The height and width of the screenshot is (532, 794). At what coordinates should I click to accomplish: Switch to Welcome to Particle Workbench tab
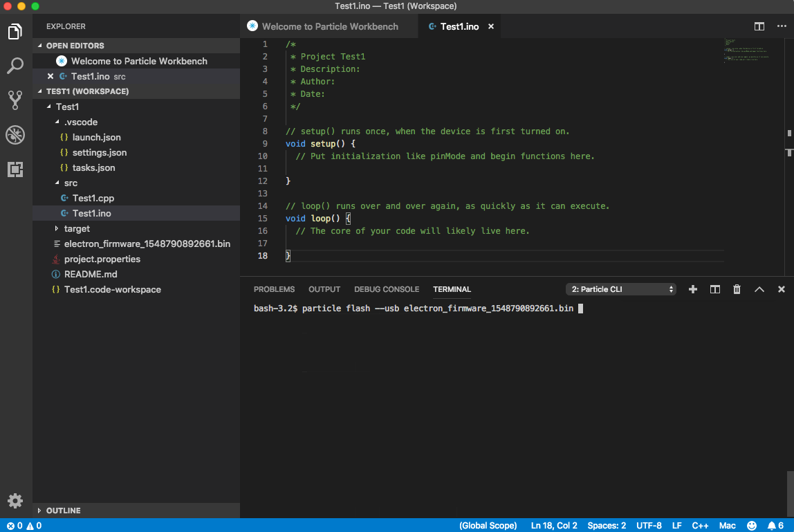point(329,26)
